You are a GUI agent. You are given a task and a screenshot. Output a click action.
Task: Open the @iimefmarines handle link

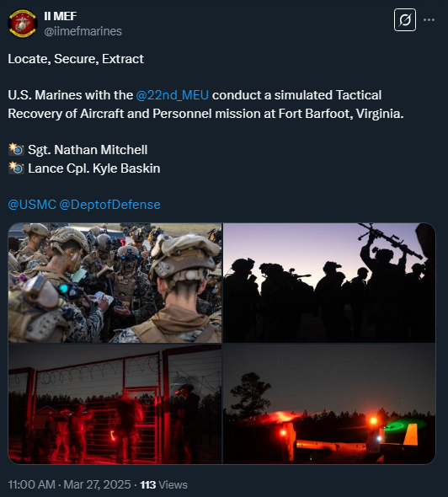(83, 31)
